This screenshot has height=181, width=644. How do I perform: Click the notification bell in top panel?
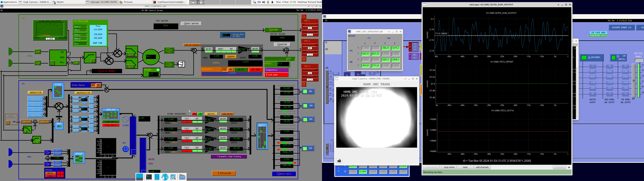click(x=272, y=2)
